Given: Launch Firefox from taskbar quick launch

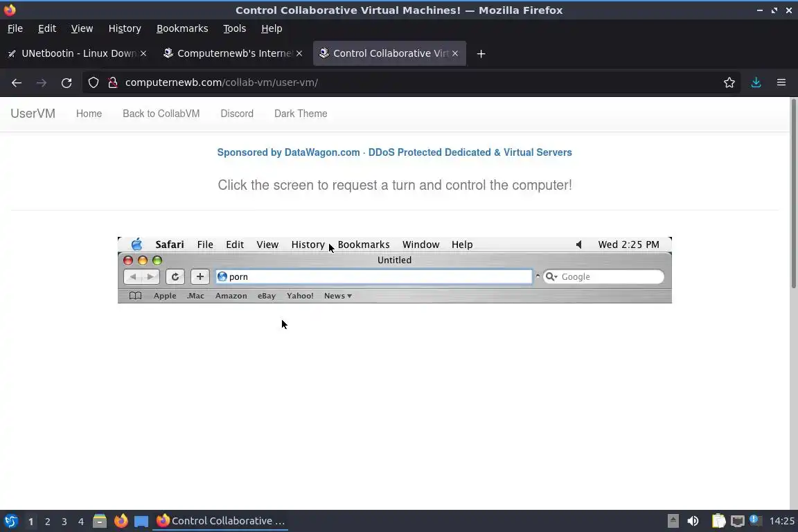Looking at the screenshot, I should [x=121, y=521].
